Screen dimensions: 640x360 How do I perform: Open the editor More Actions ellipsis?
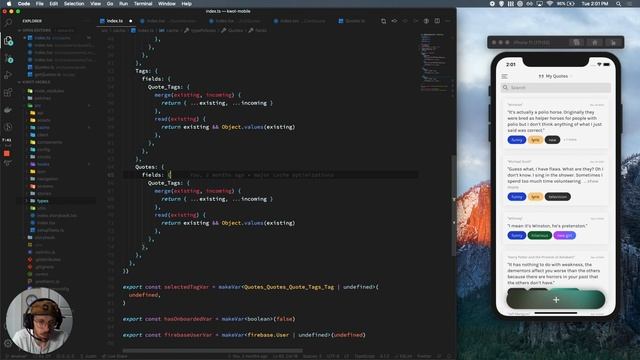(x=448, y=21)
